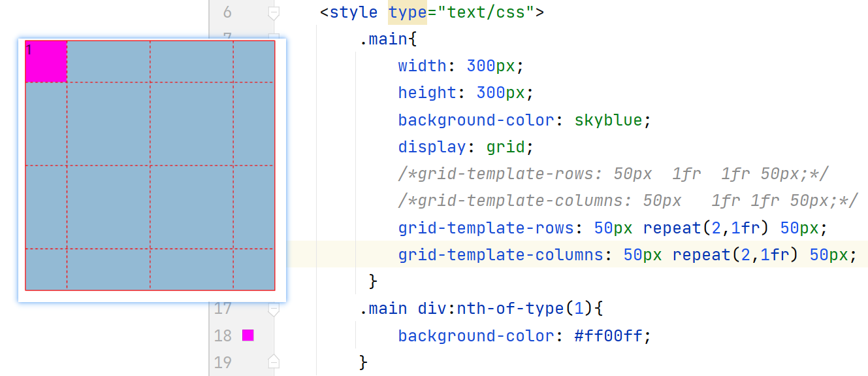Click the #ff00ff color value
The height and width of the screenshot is (376, 868).
click(608, 335)
